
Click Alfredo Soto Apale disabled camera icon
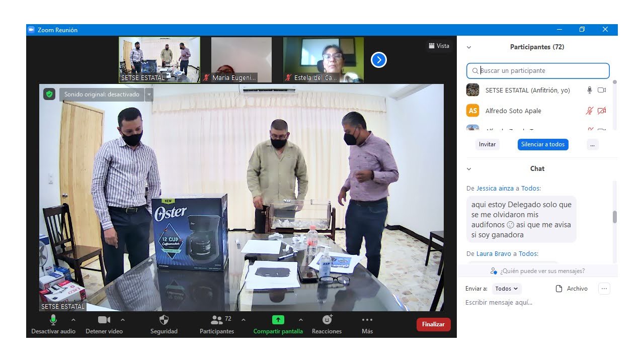click(602, 111)
